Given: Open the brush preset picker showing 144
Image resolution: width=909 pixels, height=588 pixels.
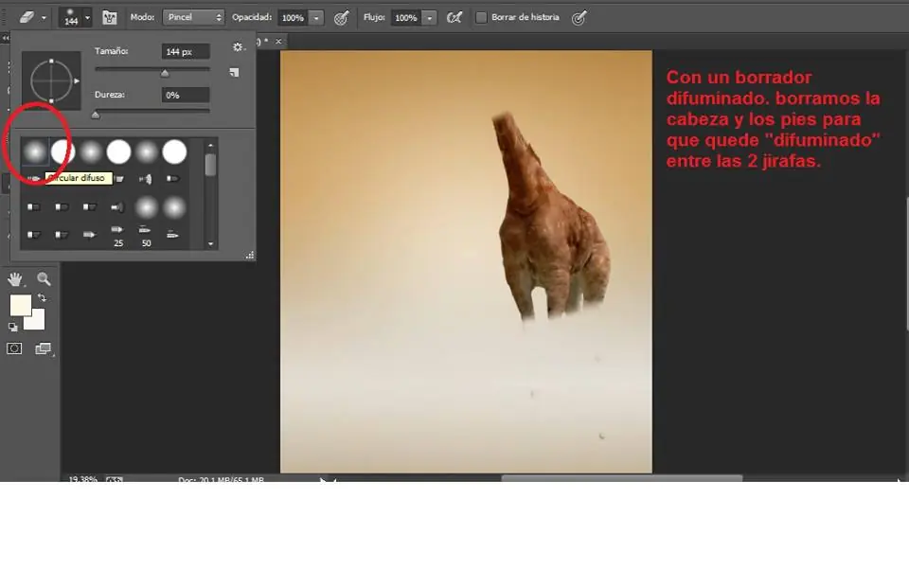Looking at the screenshot, I should click(x=71, y=17).
